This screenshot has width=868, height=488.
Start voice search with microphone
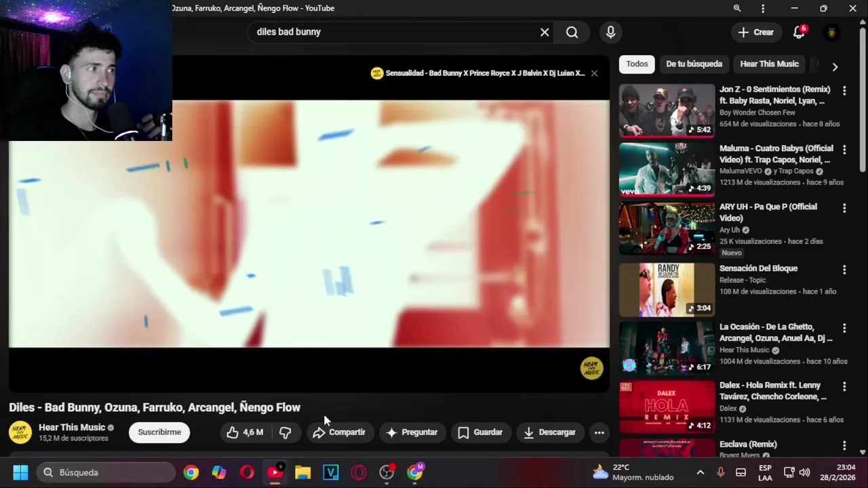(610, 32)
